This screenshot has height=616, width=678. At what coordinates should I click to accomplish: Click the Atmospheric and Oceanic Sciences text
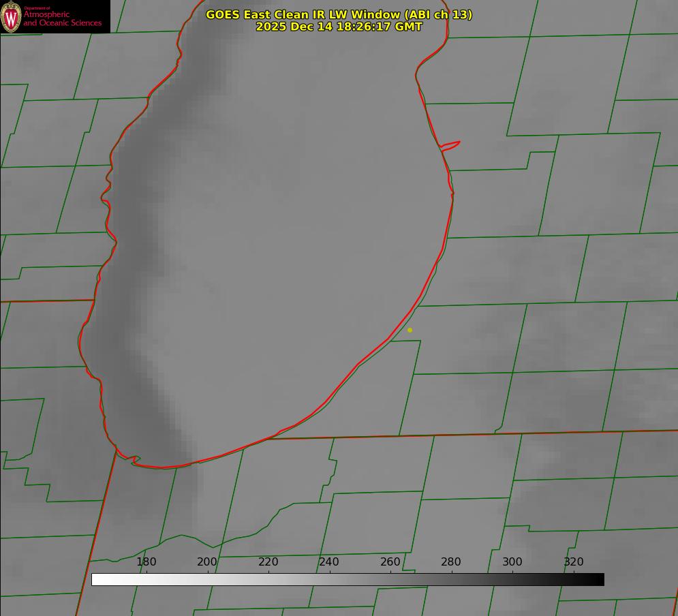[62, 18]
